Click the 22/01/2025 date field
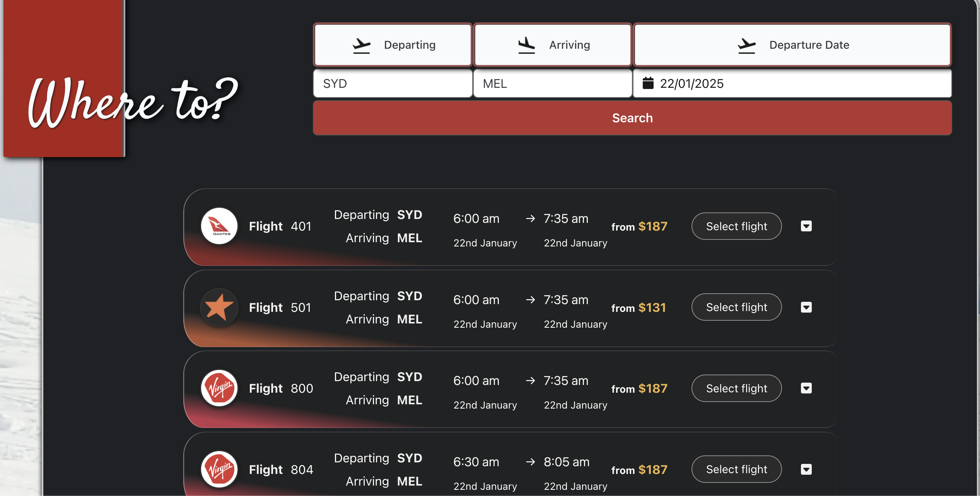 (x=773, y=83)
